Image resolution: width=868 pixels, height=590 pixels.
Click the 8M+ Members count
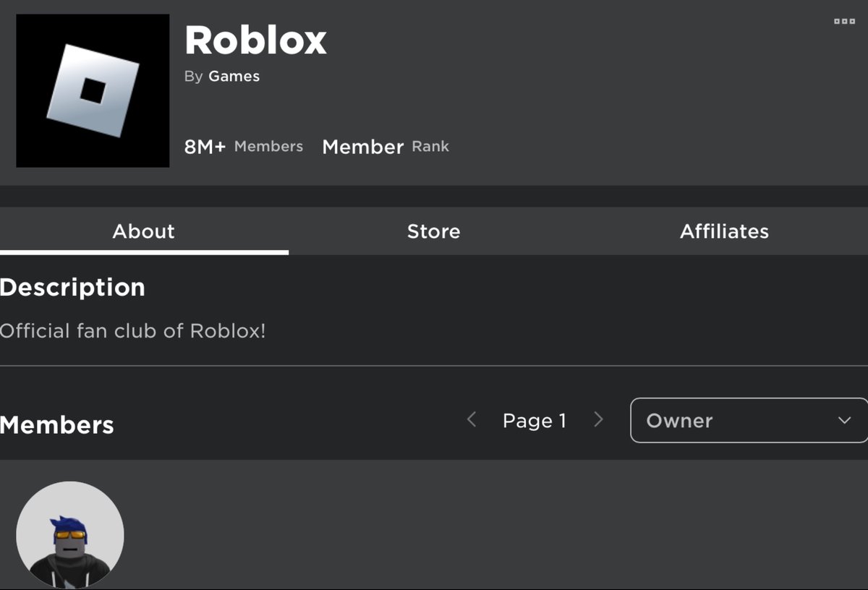coord(244,146)
